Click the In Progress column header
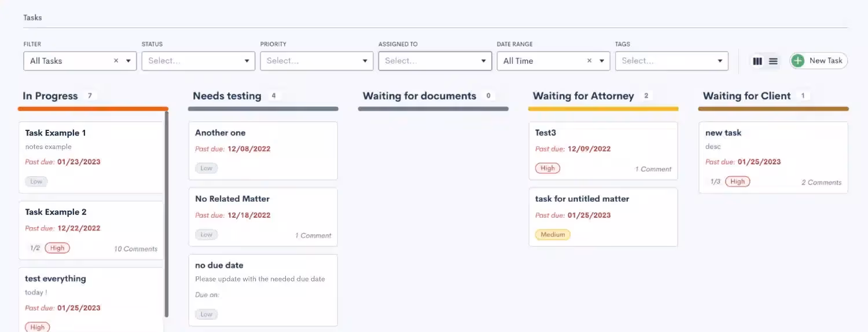Screen dimensions: 868x332 click(50, 96)
